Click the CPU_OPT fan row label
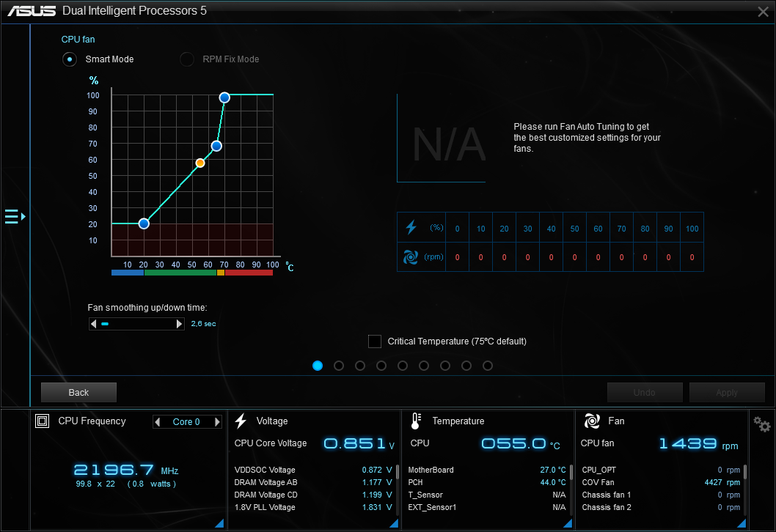Viewport: 776px width, 532px height. [x=599, y=470]
